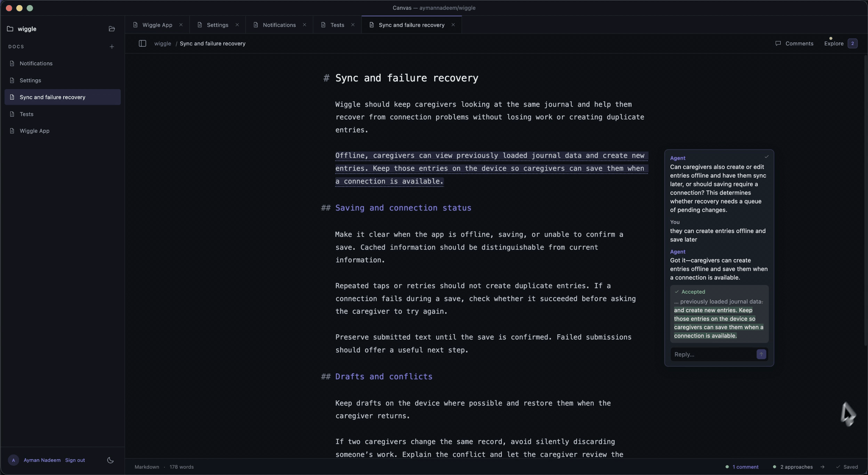Viewport: 868px width, 475px height.
Task: Open Settings doc in sidebar
Action: tap(63, 80)
